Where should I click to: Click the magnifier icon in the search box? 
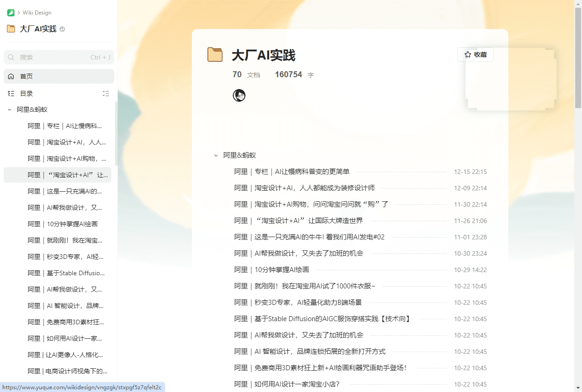[x=11, y=57]
